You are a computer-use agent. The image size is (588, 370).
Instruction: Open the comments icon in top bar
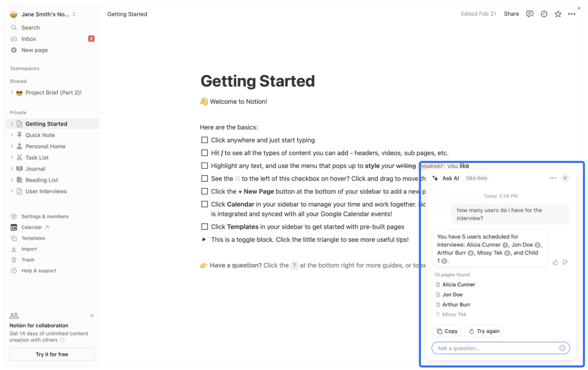pos(530,14)
